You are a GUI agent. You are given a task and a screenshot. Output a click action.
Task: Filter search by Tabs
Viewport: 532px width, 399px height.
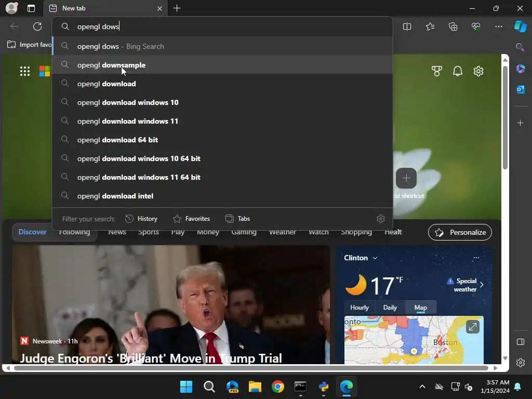[x=238, y=219]
